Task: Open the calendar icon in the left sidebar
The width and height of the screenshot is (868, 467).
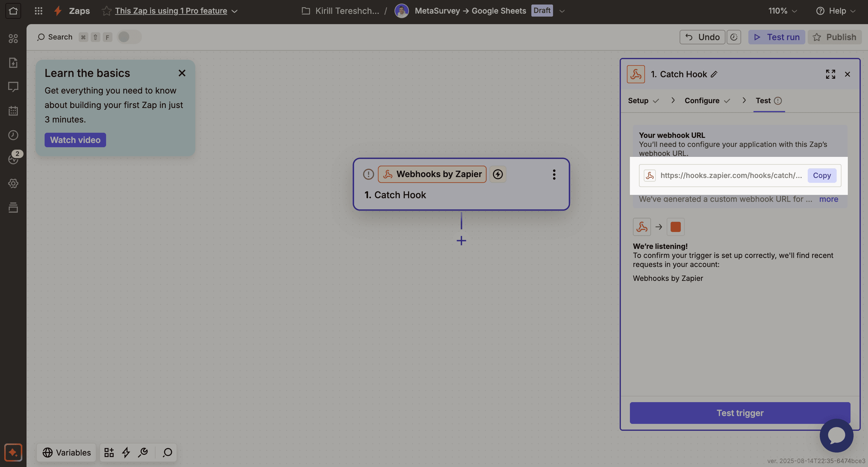Action: tap(13, 111)
